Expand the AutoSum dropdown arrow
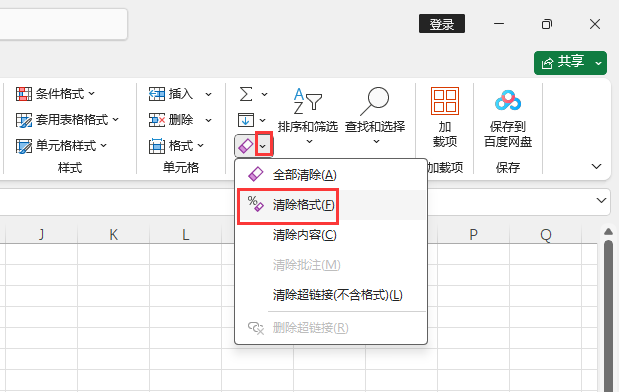The width and height of the screenshot is (619, 392). coord(264,94)
